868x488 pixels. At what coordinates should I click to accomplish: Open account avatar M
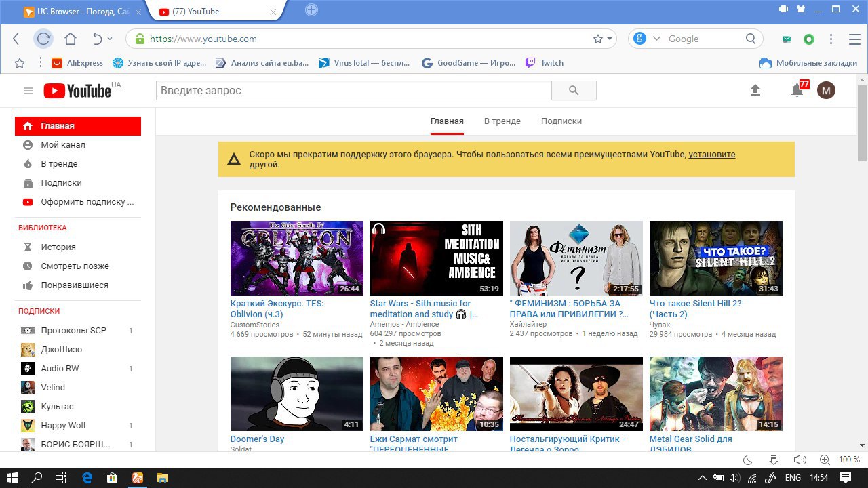point(826,90)
